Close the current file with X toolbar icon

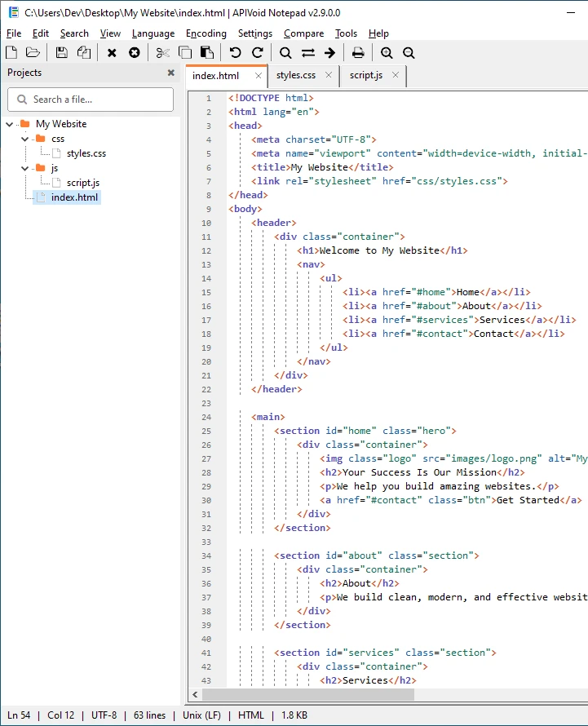click(112, 53)
